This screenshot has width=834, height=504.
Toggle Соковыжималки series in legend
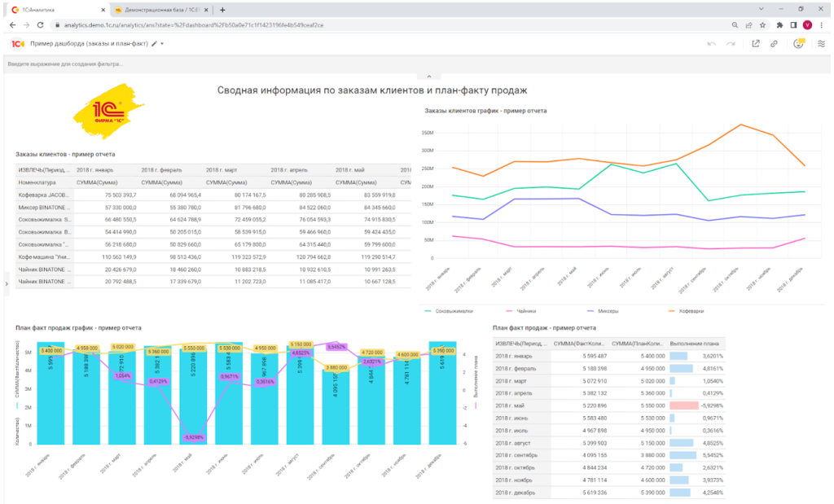coord(449,311)
